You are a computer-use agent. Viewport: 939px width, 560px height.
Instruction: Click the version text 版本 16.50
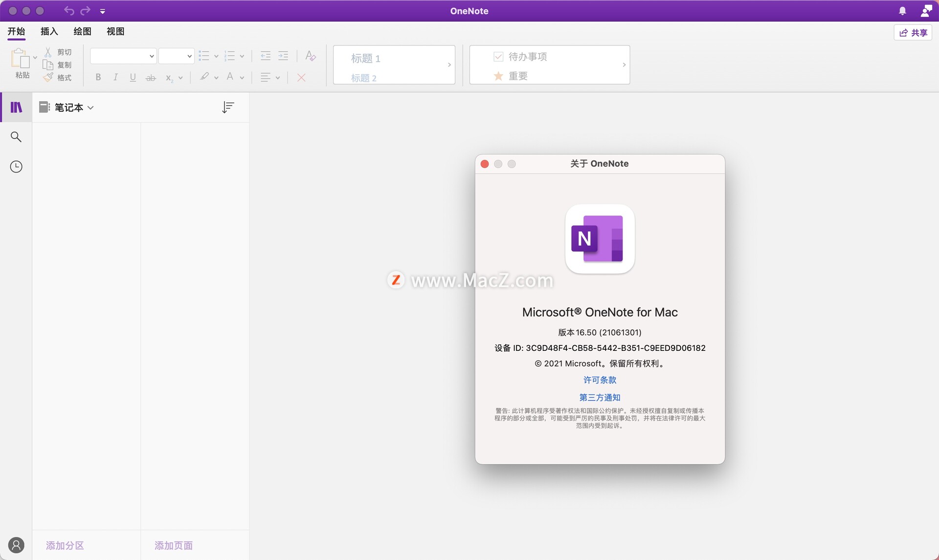pyautogui.click(x=600, y=332)
